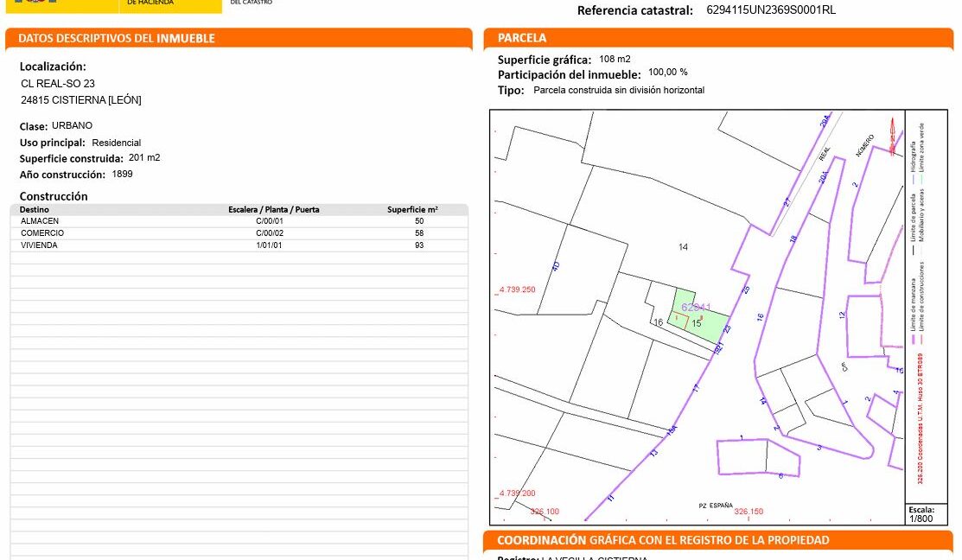The width and height of the screenshot is (962, 560).
Task: Click the 'DATOS DESCRIPTIVOS DEL INMUEBLE' header
Action: (x=117, y=38)
